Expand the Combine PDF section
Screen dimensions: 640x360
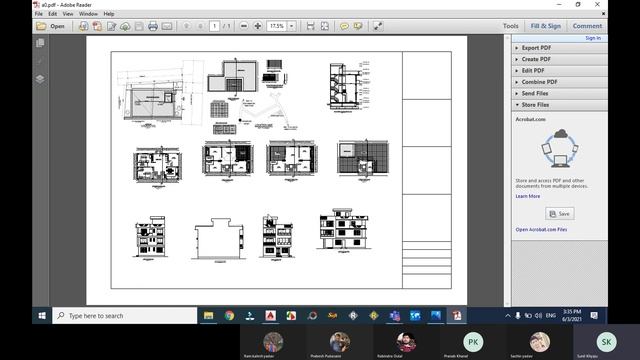[x=559, y=82]
